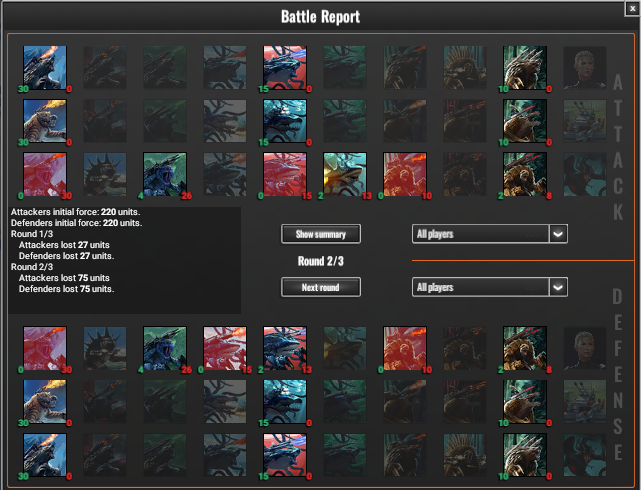This screenshot has width=641, height=490.
Task: Click defense brown gorilla unit 2 and 8
Action: (x=525, y=348)
